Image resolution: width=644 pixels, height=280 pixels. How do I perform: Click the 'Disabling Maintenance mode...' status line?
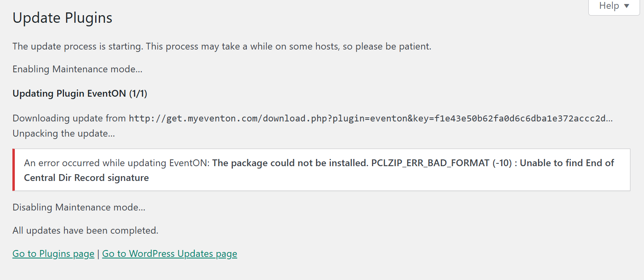[79, 207]
